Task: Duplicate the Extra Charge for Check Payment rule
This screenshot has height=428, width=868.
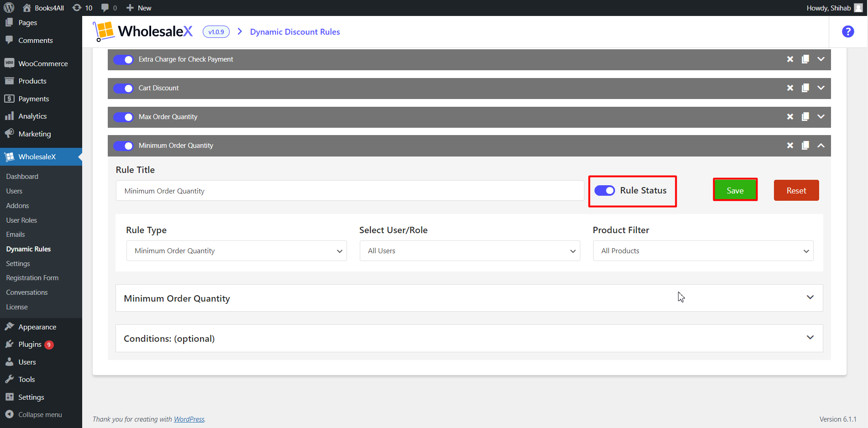Action: point(805,59)
